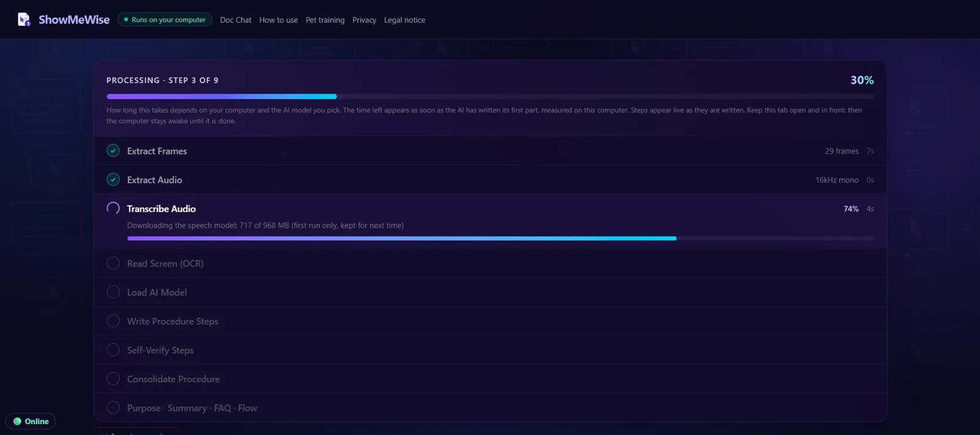Select the Consolidate Procedure label
The height and width of the screenshot is (435, 980).
[173, 379]
